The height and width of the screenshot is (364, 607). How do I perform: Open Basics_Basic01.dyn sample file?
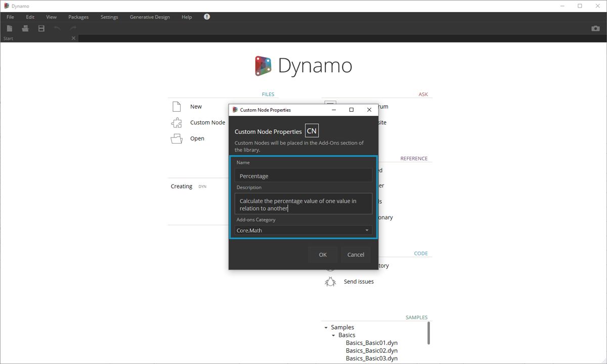coord(372,342)
